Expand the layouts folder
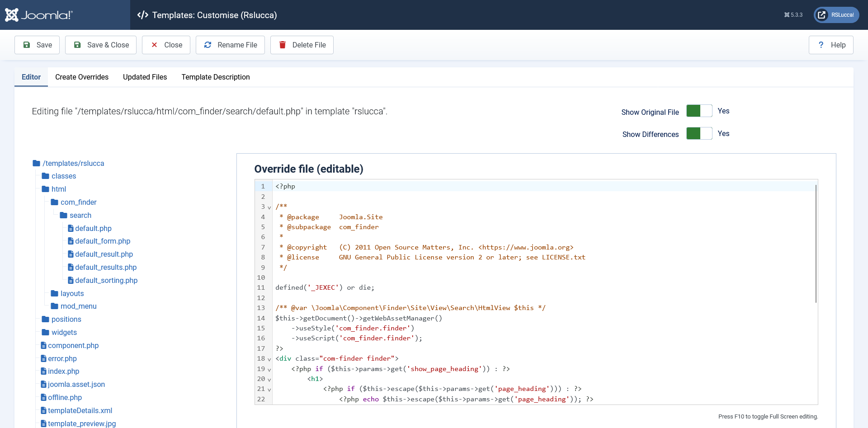This screenshot has width=868, height=428. coord(72,293)
